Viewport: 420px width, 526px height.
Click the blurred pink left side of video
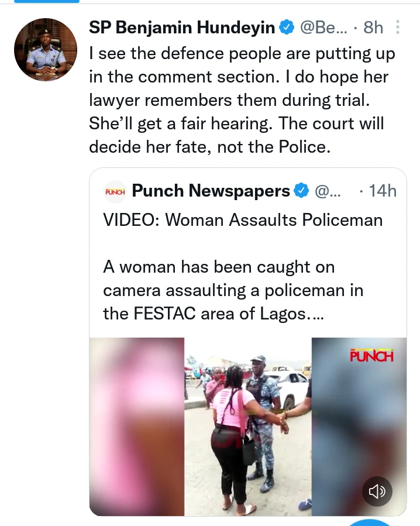[x=137, y=427]
